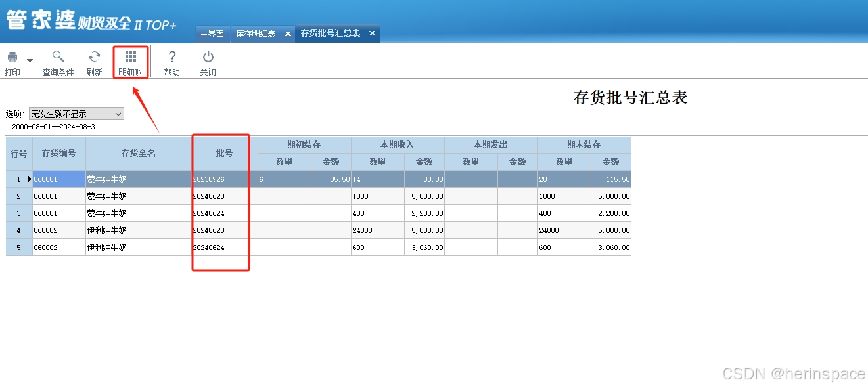Click 伊利纯牛奶 name in row 5
The height and width of the screenshot is (388, 868).
[x=139, y=248]
